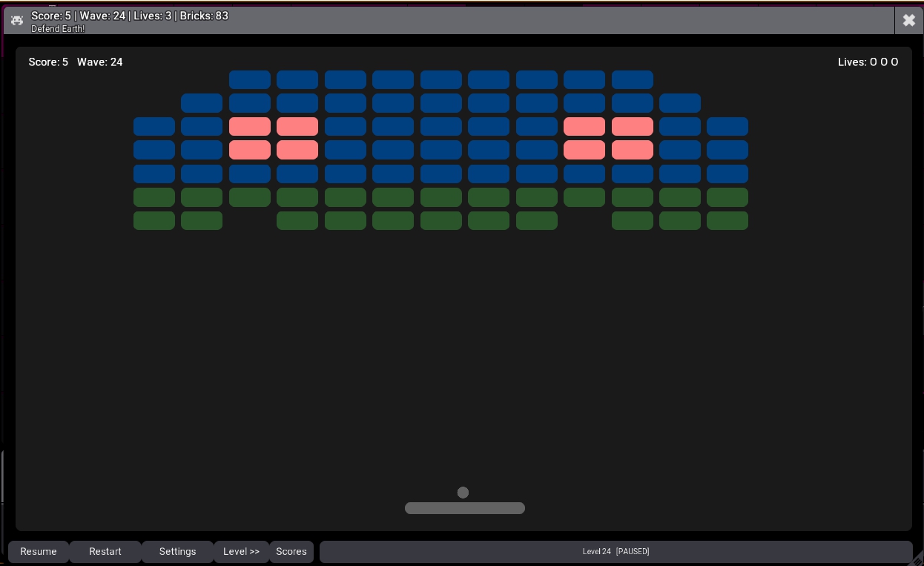Image resolution: width=924 pixels, height=566 pixels.
Task: Skip ahead with the Level >> button
Action: [241, 551]
